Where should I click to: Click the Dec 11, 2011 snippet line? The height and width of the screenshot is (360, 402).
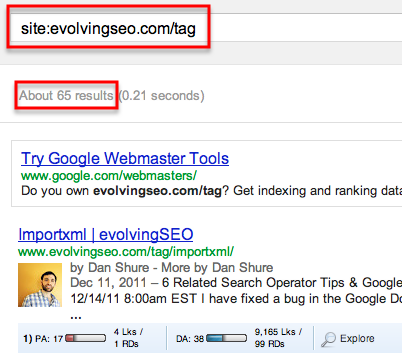coord(236,283)
